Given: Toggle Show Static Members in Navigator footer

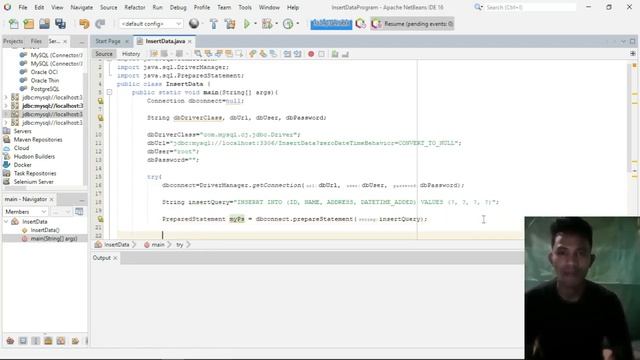Looking at the screenshot, I should coord(36,340).
